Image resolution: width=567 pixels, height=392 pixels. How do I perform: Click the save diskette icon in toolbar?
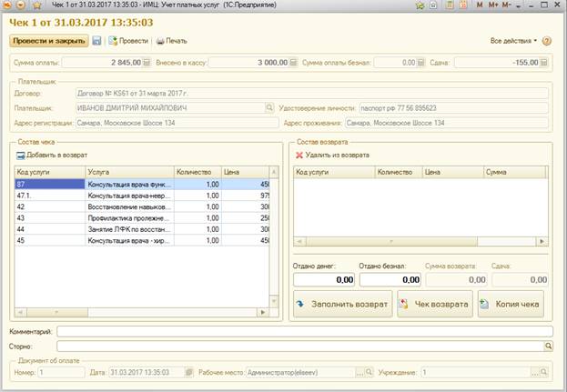tap(96, 41)
